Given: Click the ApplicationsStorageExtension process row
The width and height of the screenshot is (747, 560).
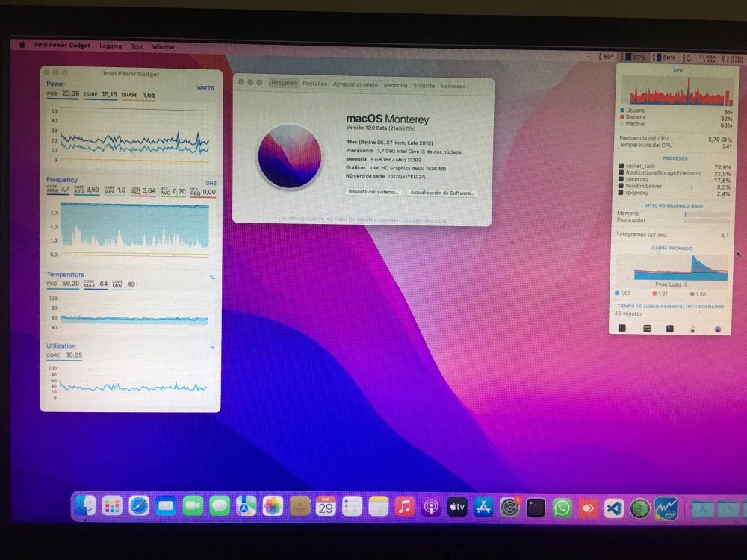Looking at the screenshot, I should pyautogui.click(x=675, y=173).
